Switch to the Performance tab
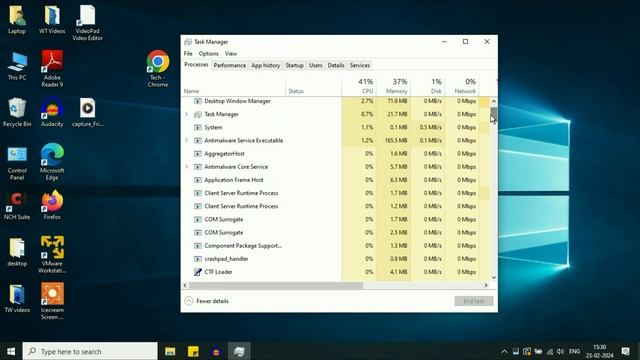The image size is (640, 360). (x=230, y=65)
